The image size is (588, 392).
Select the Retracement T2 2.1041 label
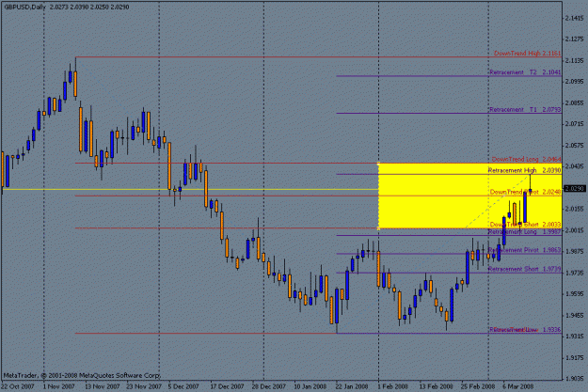pyautogui.click(x=525, y=72)
